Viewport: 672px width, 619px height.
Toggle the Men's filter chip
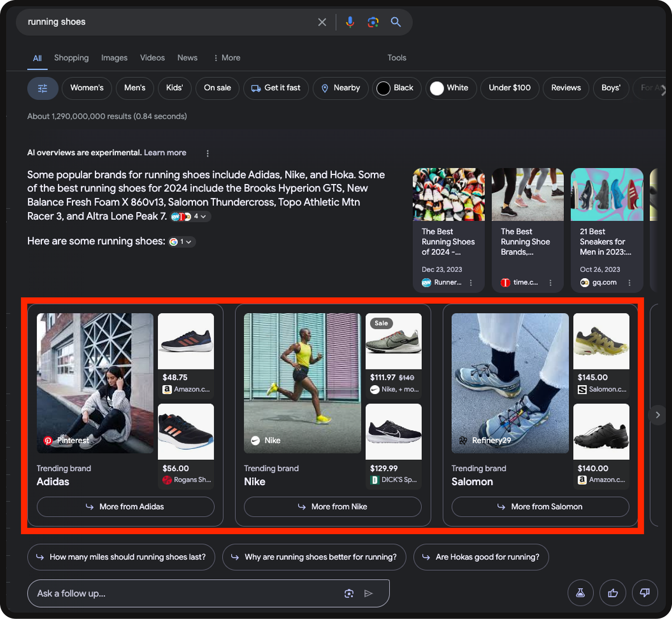point(135,88)
